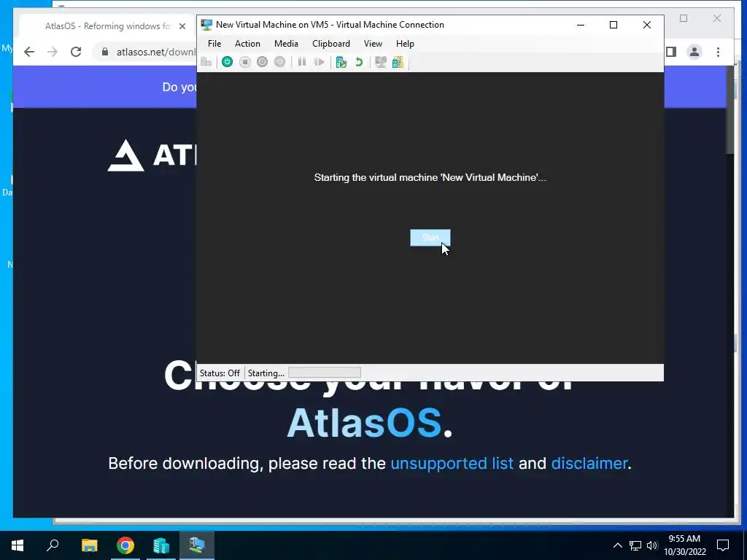Click Chrome forward arrow
The width and height of the screenshot is (747, 560).
53,52
